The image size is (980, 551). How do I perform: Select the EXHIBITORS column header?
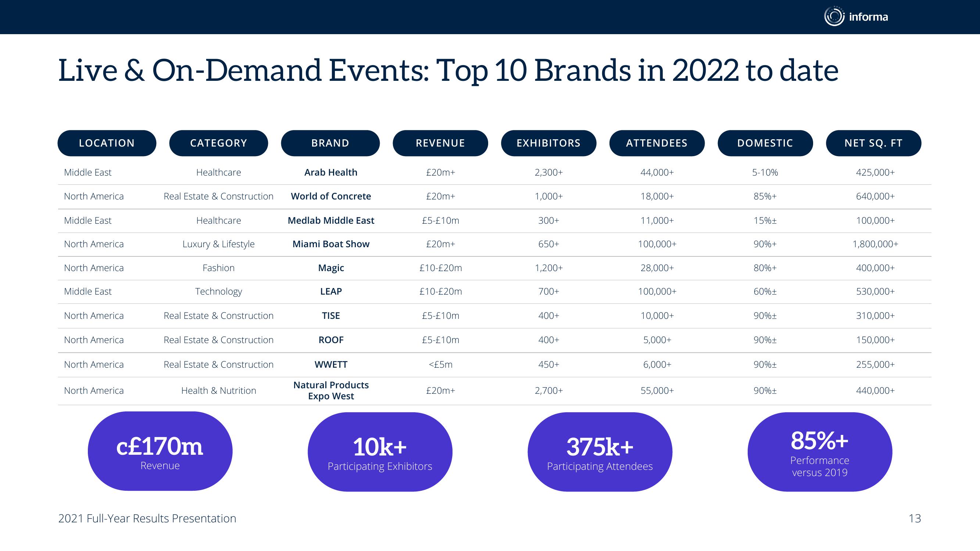point(548,143)
